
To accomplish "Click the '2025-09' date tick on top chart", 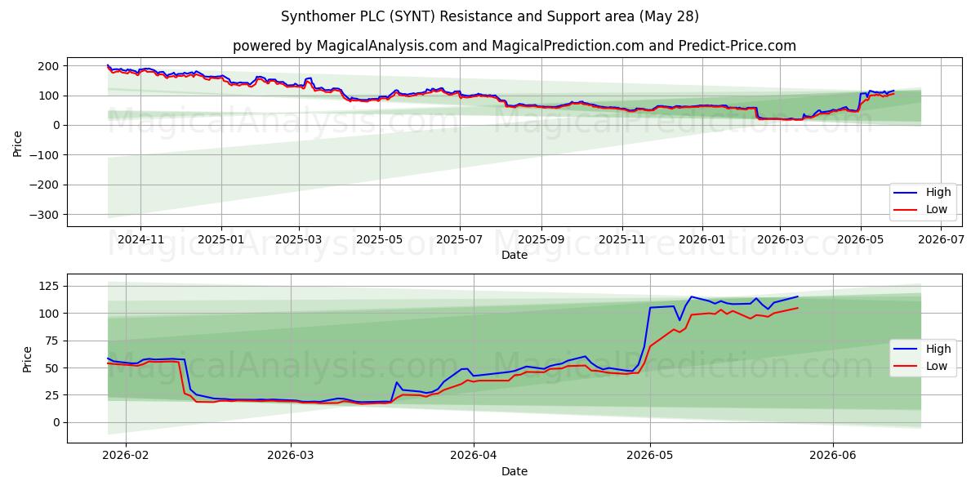I will point(541,239).
